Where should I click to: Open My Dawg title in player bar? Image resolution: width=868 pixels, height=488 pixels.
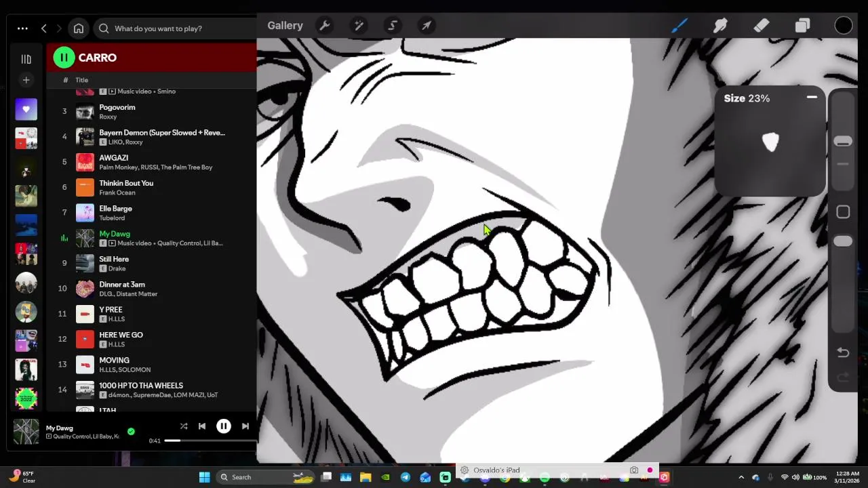[x=59, y=428]
